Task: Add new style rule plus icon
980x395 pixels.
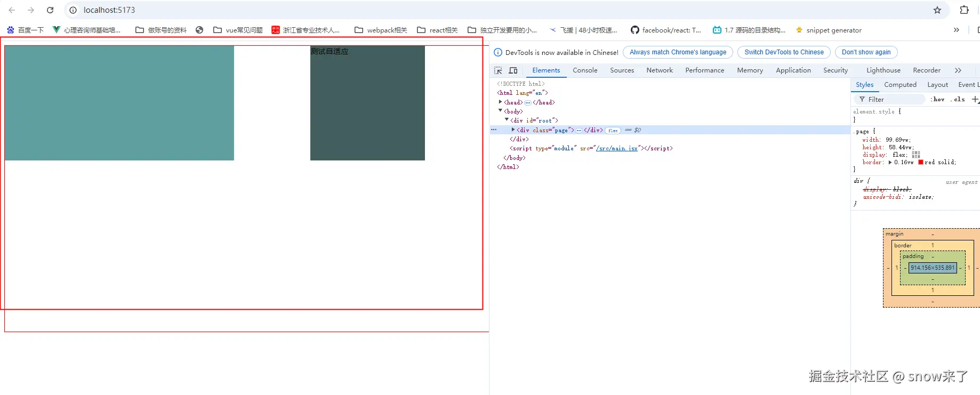Action: [x=975, y=99]
